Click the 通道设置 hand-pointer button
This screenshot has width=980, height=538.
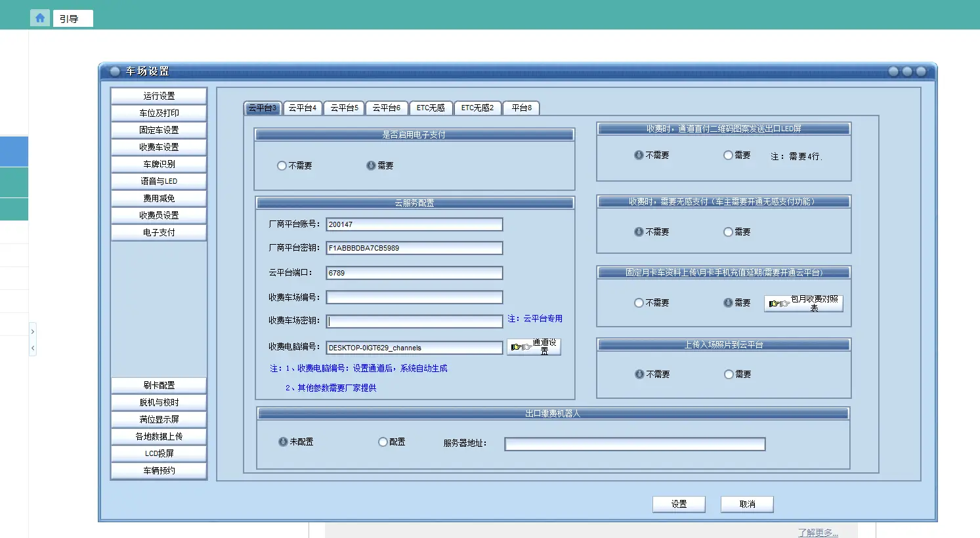click(x=534, y=346)
